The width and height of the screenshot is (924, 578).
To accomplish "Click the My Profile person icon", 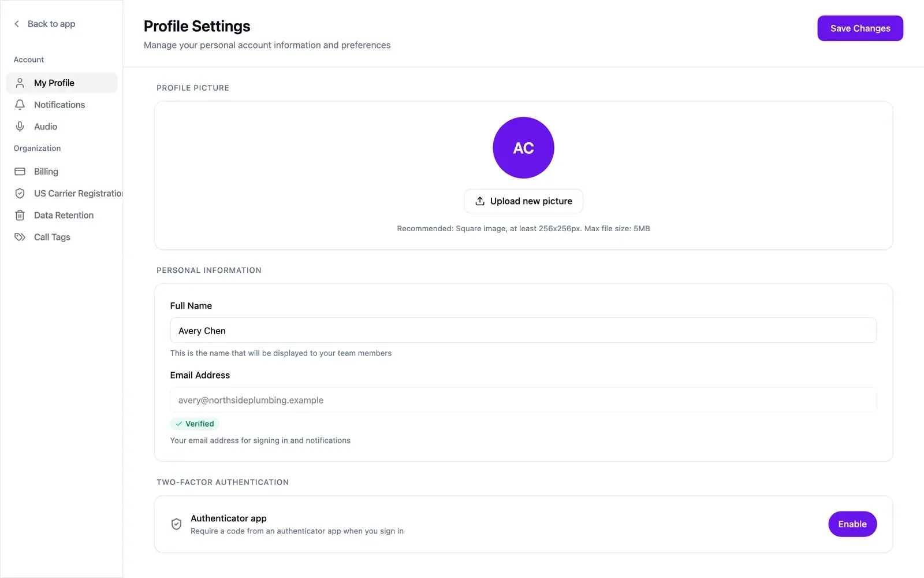I will (x=20, y=83).
